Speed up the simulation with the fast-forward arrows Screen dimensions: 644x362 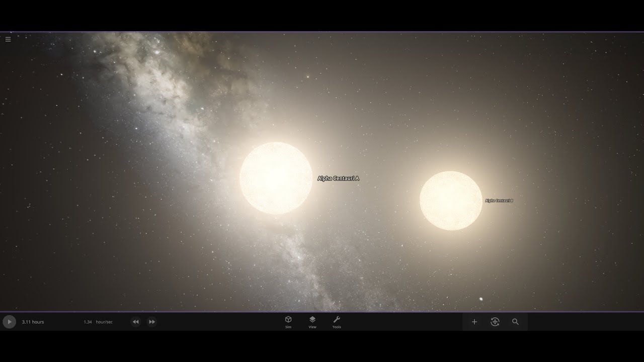click(x=152, y=322)
